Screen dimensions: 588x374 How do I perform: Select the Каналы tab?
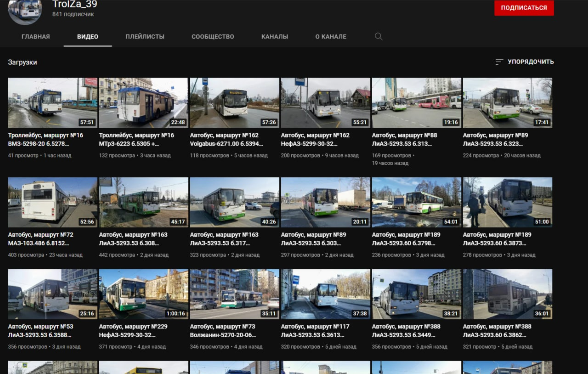(x=275, y=37)
